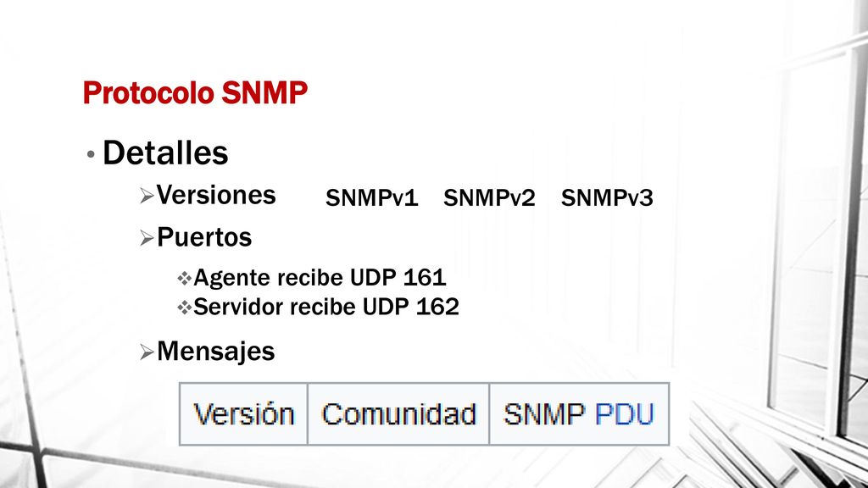
Task: Click the Mensajes label
Action: [x=216, y=352]
